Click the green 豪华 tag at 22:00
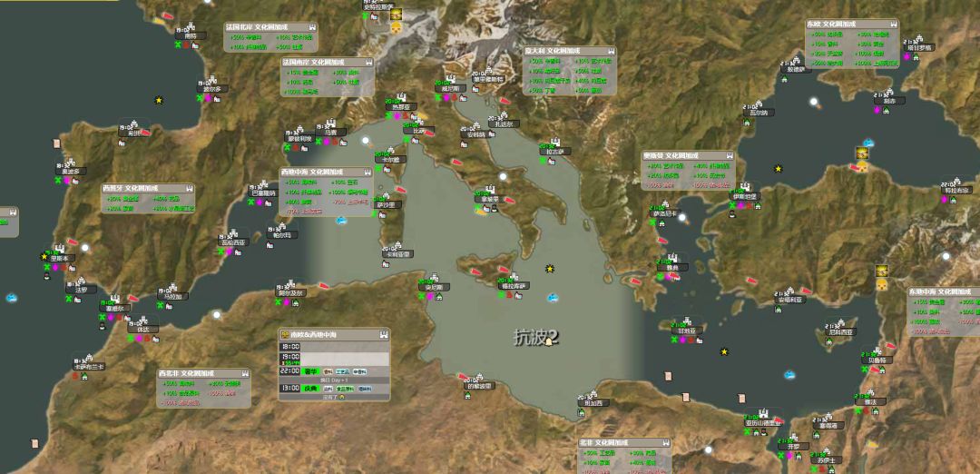 point(310,371)
